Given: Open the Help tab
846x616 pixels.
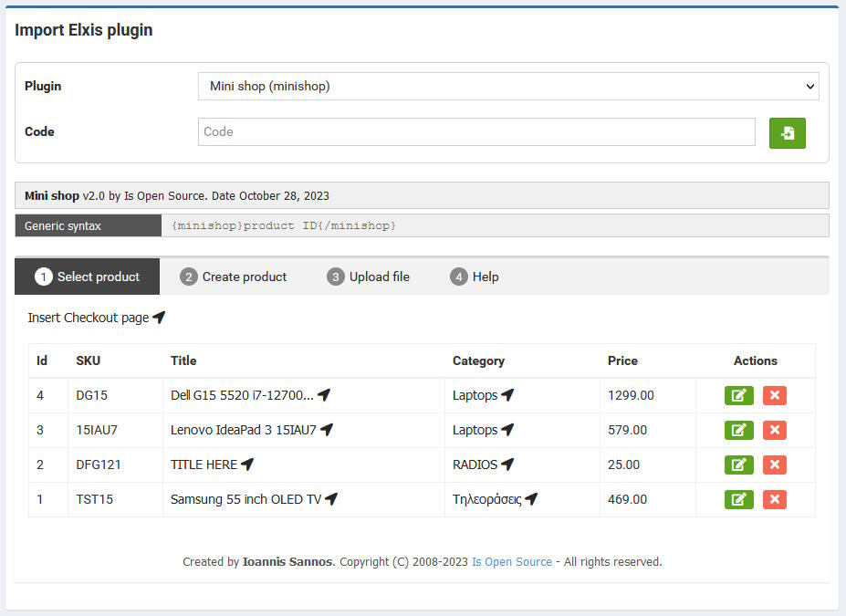Looking at the screenshot, I should pyautogui.click(x=475, y=277).
